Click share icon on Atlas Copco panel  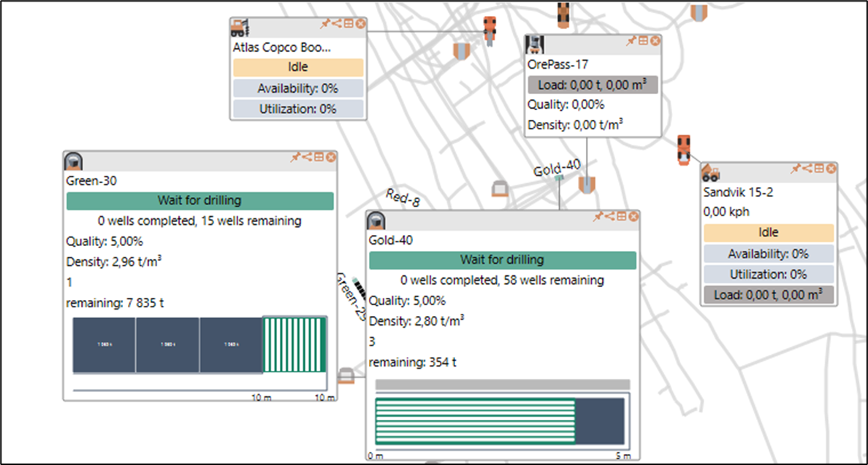point(337,23)
